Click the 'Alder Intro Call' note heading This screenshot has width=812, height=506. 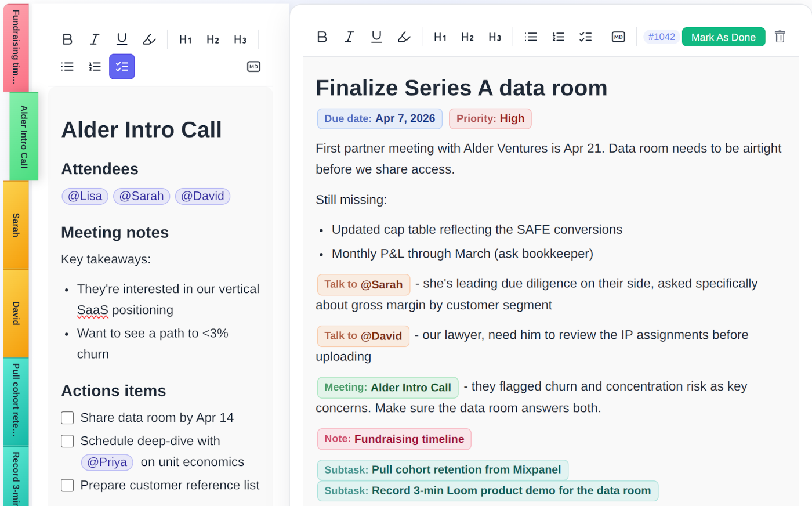[142, 129]
